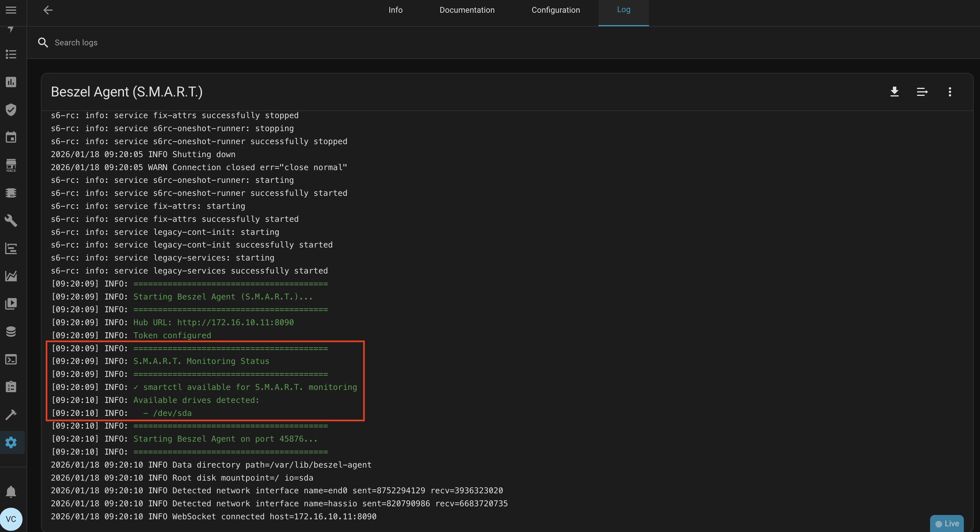
Task: Click the 'WebSocket connected' log line
Action: 214,516
